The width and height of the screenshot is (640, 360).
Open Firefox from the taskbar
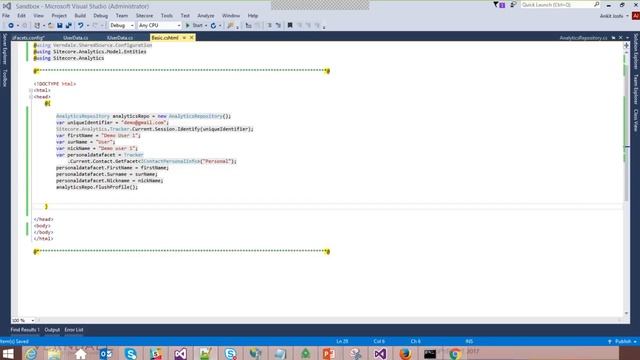[x=405, y=353]
